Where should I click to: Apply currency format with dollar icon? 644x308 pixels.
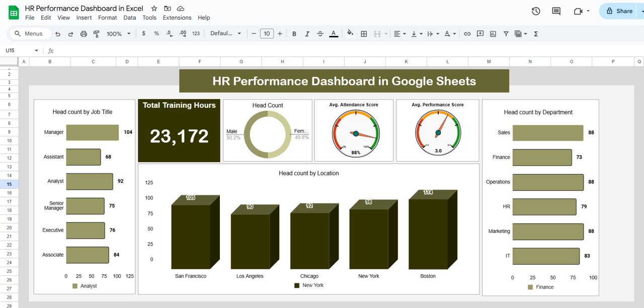[x=144, y=34]
